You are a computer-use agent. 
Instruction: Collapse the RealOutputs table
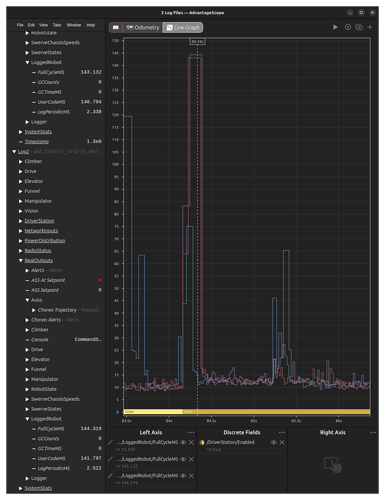coord(21,261)
